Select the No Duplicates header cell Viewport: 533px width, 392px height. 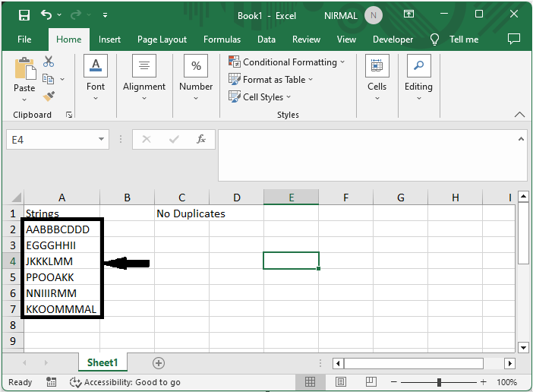coord(182,213)
